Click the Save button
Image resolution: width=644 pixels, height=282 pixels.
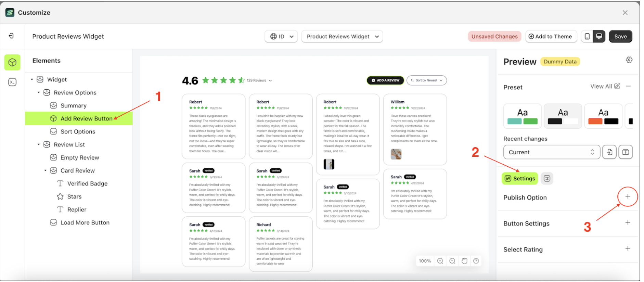click(620, 36)
